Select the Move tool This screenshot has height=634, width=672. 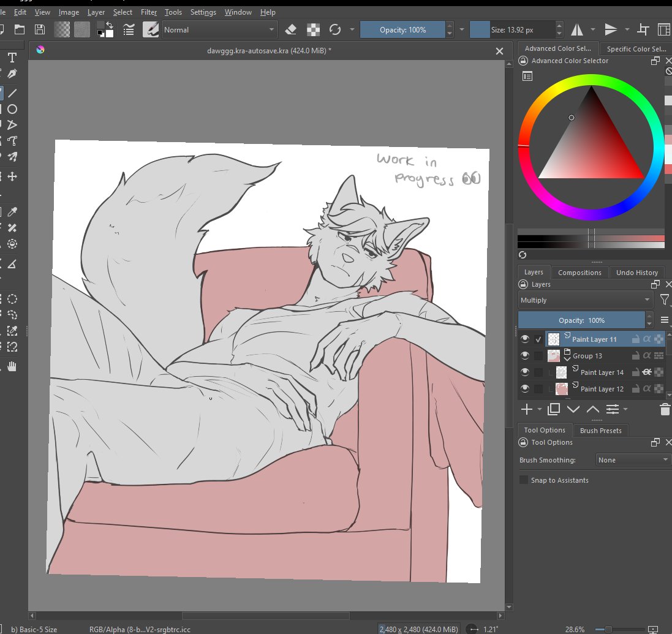click(12, 176)
